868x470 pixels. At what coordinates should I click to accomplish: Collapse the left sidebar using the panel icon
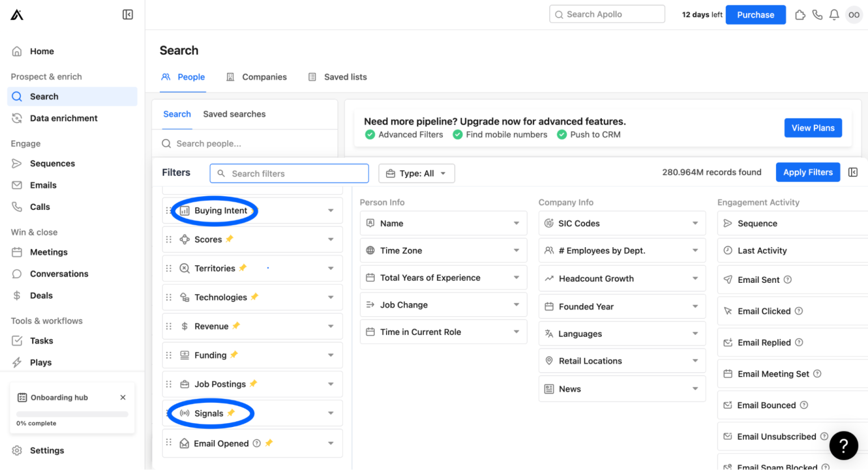point(128,15)
